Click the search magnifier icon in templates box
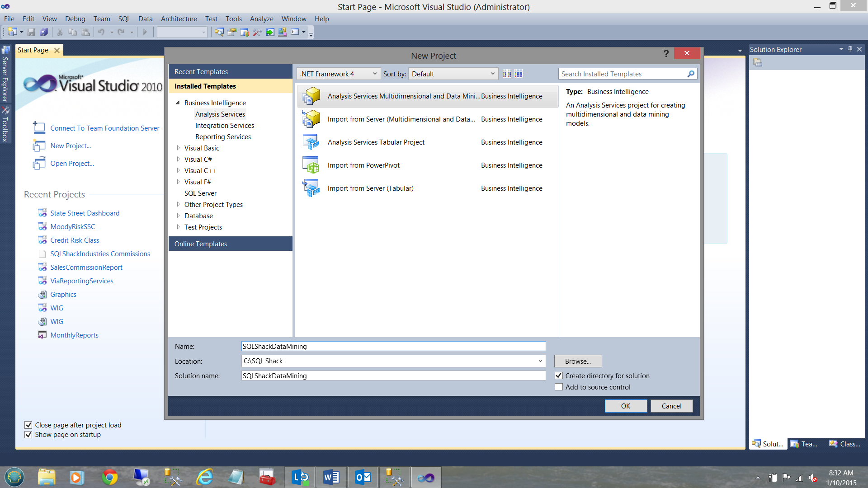The image size is (868, 488). point(690,74)
